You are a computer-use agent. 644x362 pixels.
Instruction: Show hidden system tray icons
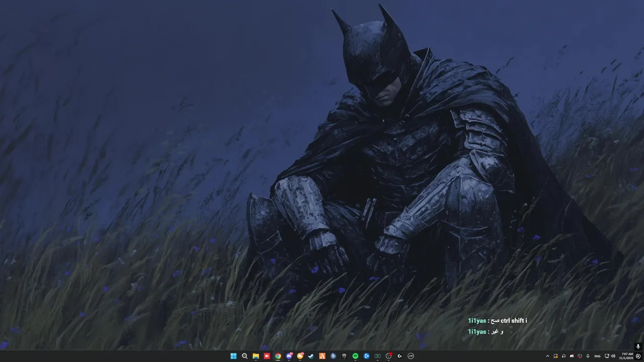click(547, 356)
